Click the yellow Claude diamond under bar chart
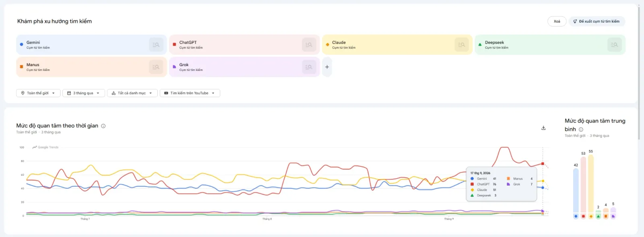 [591, 216]
